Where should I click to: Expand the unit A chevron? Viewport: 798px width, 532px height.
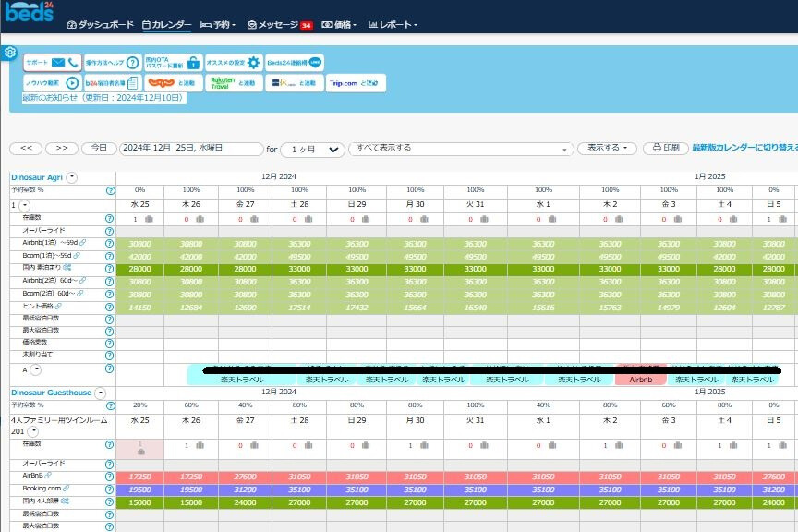pos(35,370)
